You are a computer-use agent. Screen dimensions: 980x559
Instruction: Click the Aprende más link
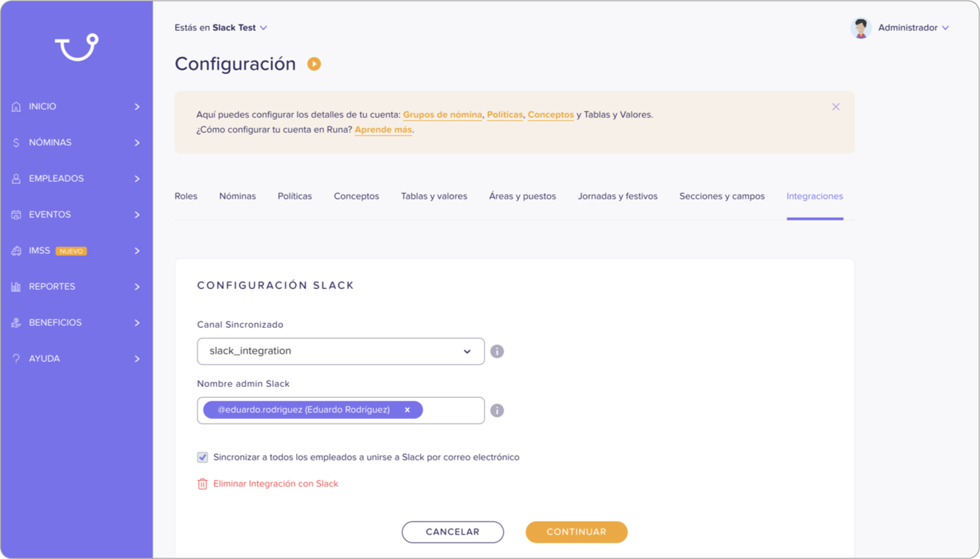[x=383, y=130]
